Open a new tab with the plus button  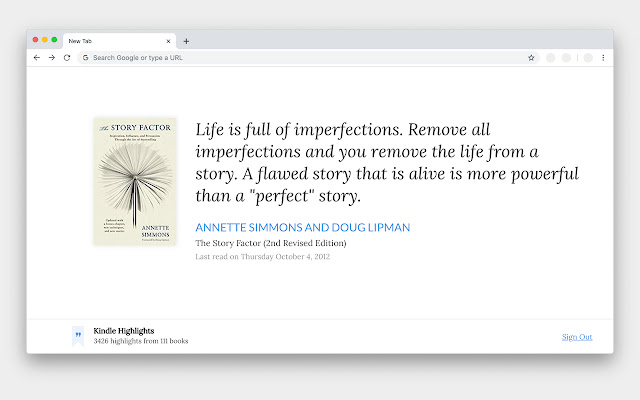click(x=186, y=41)
